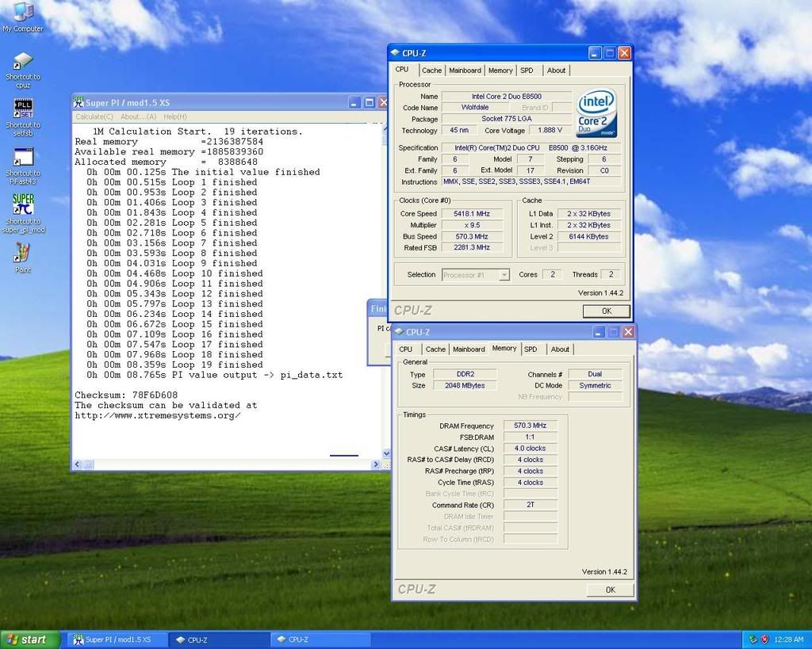This screenshot has height=649, width=812.
Task: Select the About tab in lower CPU-Z
Action: click(560, 349)
